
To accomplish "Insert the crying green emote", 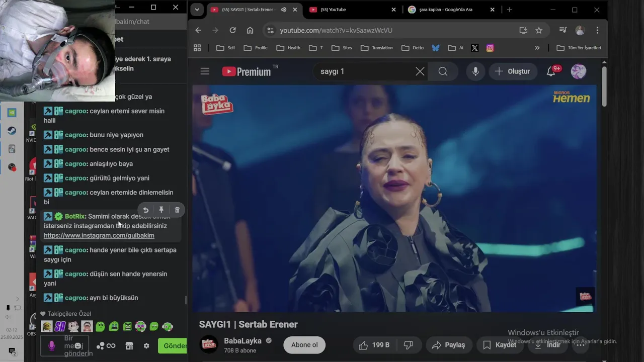I will (114, 327).
